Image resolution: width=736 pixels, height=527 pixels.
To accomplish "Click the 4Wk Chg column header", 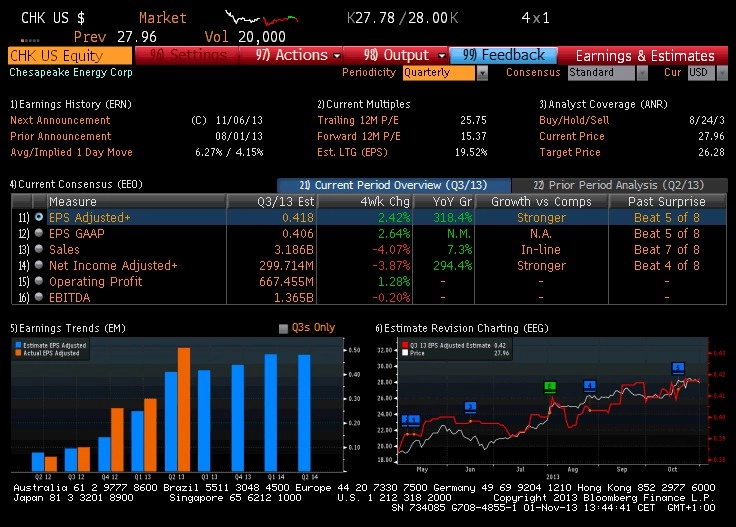I will click(x=365, y=201).
